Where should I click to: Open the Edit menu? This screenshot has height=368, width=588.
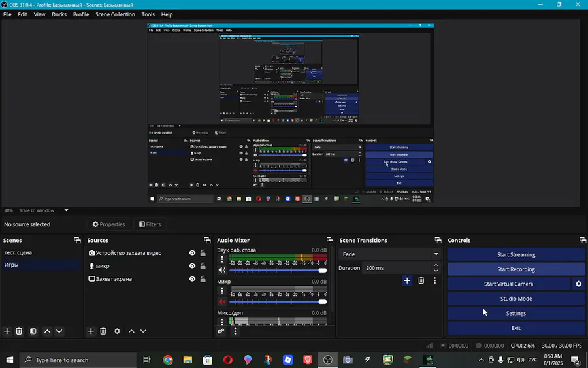[x=22, y=14]
